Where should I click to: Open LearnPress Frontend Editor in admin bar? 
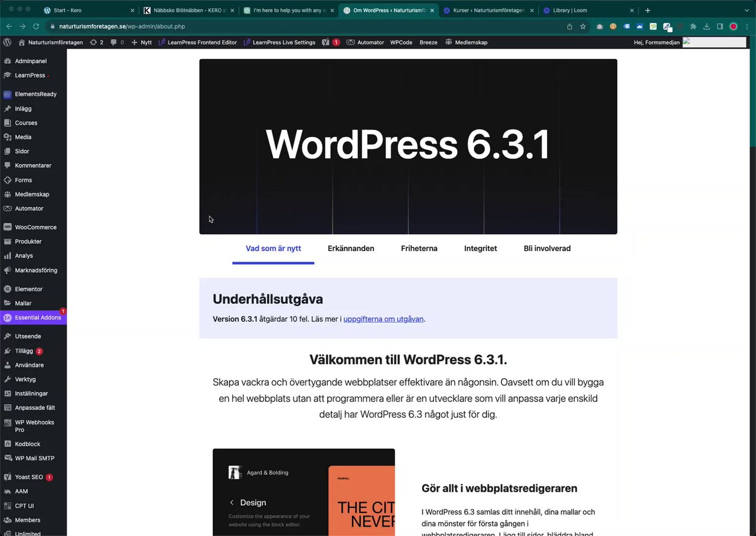(198, 43)
